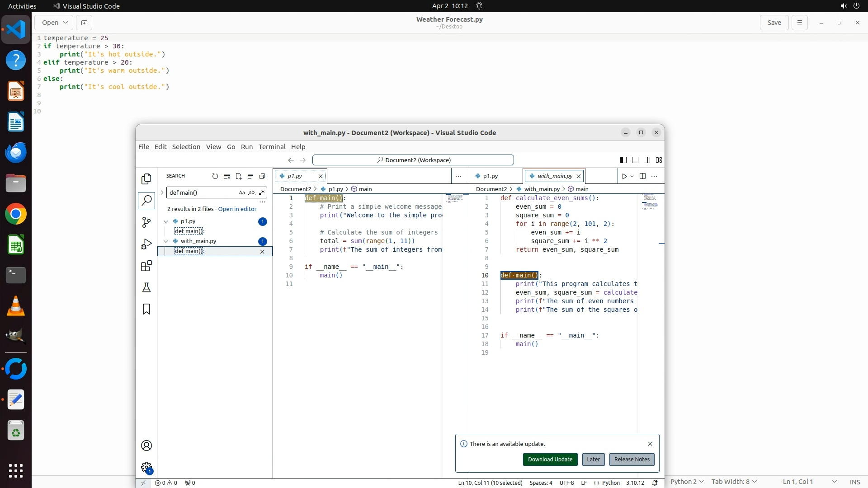Open the Terminal menu
The image size is (868, 488).
point(272,147)
